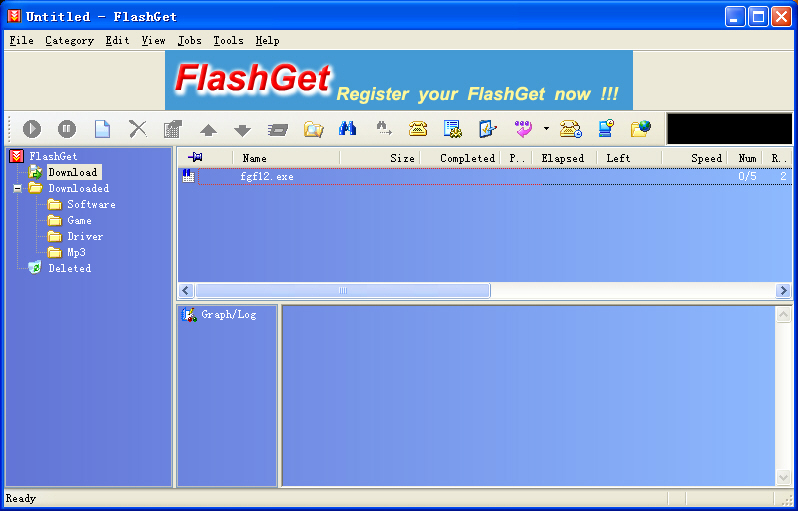Click log pane scroll down arrow
The image size is (798, 511).
pos(783,477)
